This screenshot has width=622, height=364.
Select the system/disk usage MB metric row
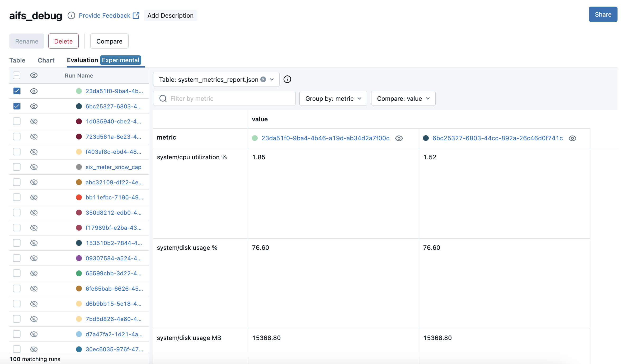click(x=189, y=338)
